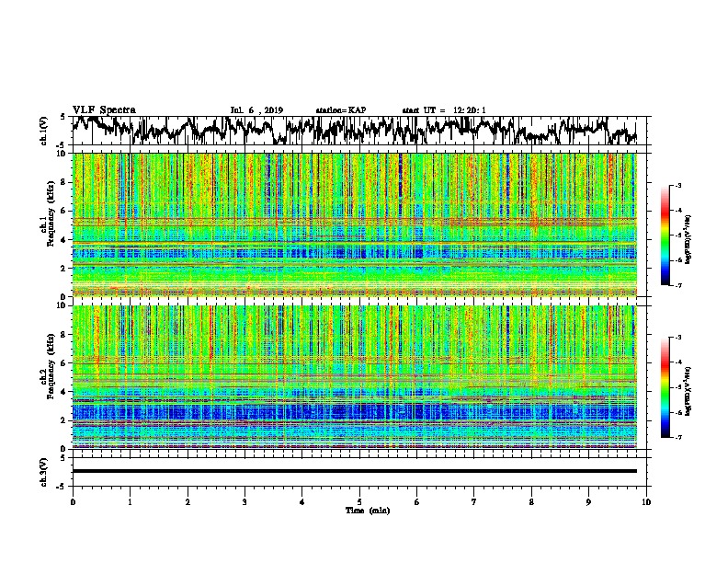Select the "Time (min)" axis label
Viewport: 728px width, 563px height.
pos(368,511)
